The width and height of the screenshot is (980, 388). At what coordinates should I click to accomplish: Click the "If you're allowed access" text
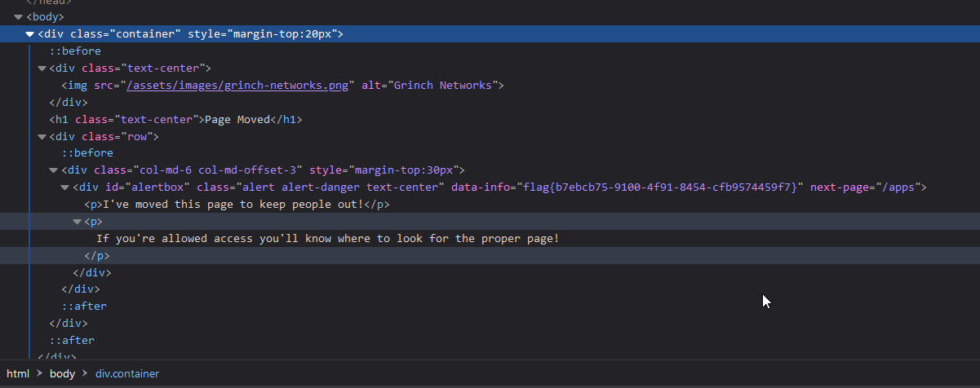[x=327, y=239]
